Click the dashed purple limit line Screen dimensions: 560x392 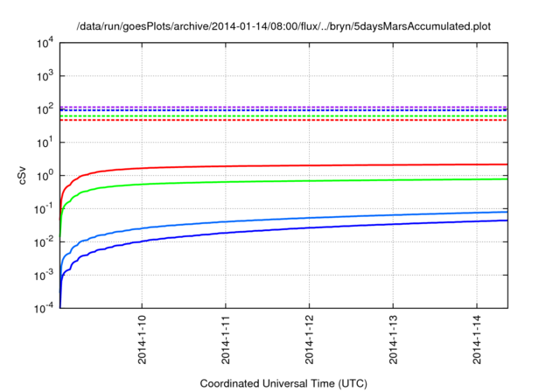(283, 107)
